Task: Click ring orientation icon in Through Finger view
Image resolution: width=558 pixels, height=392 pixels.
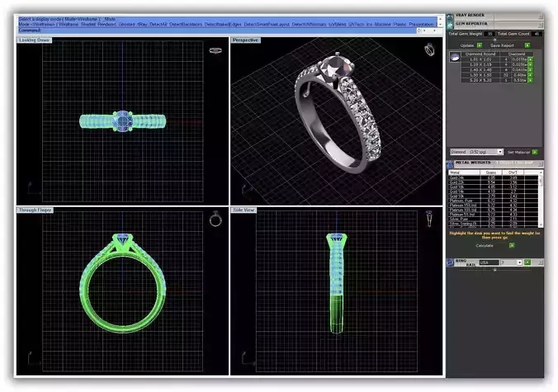Action: 215,219
